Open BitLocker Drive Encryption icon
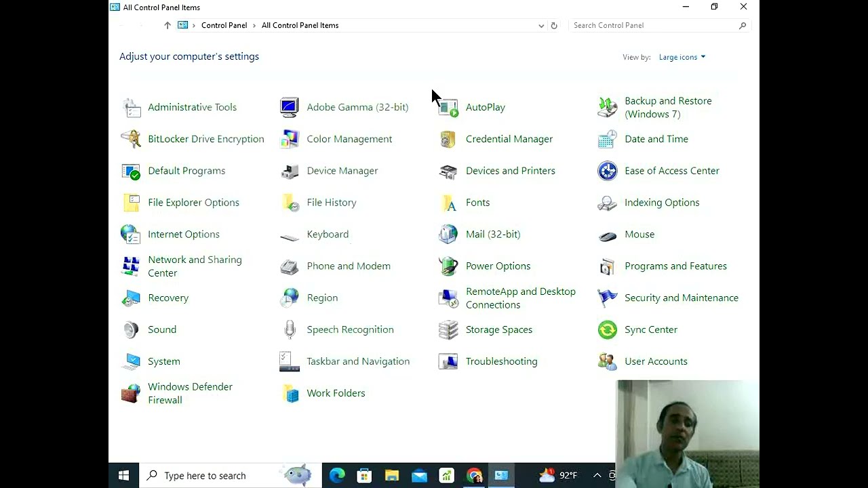 pyautogui.click(x=131, y=139)
